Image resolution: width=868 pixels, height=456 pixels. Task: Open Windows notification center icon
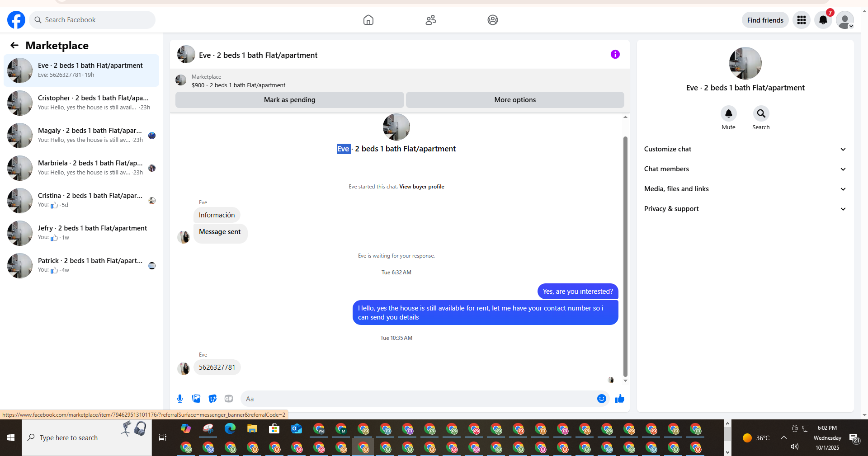tap(854, 437)
